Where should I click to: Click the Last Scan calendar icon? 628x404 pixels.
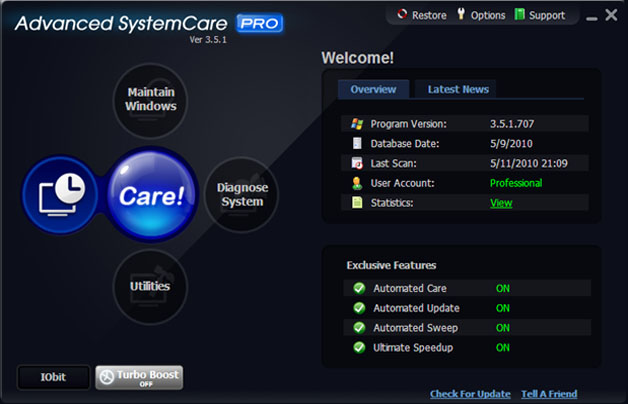357,163
